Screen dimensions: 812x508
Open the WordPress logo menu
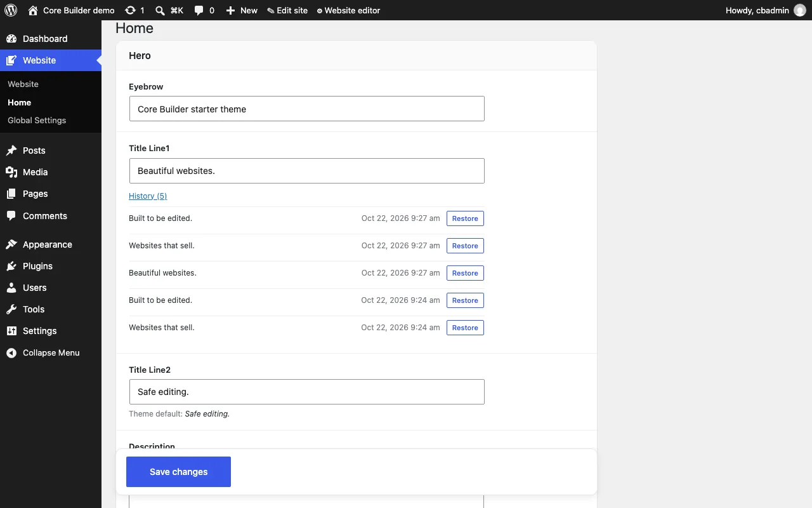11,10
